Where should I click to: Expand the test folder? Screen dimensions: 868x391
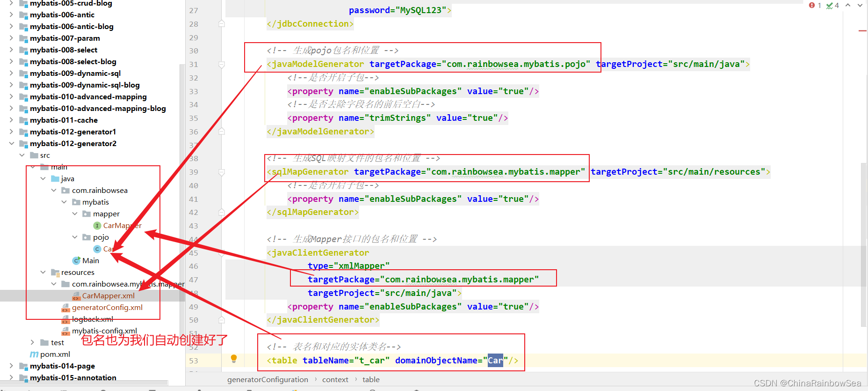(x=32, y=343)
